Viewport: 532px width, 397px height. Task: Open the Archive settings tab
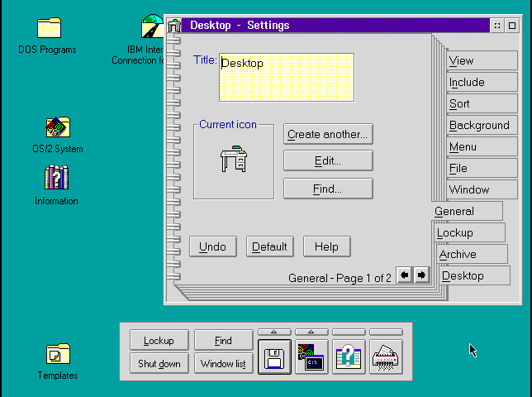(x=469, y=255)
